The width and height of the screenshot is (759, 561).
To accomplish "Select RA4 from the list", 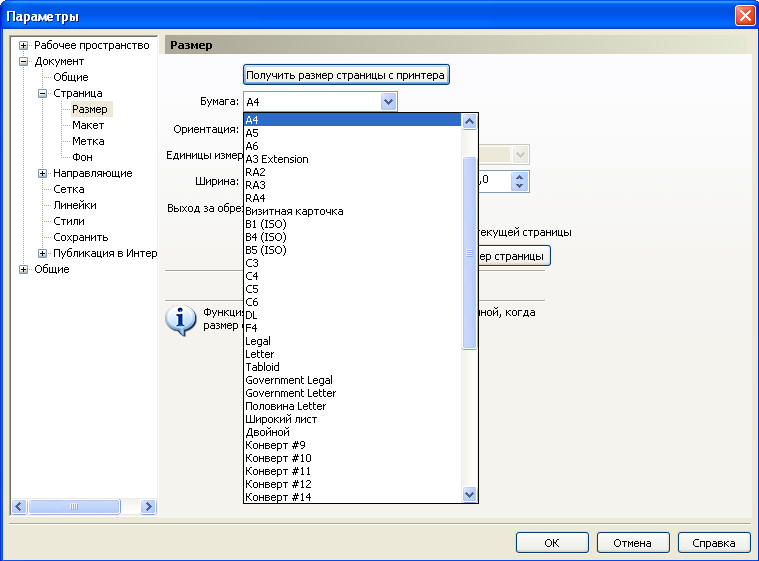I will point(352,198).
